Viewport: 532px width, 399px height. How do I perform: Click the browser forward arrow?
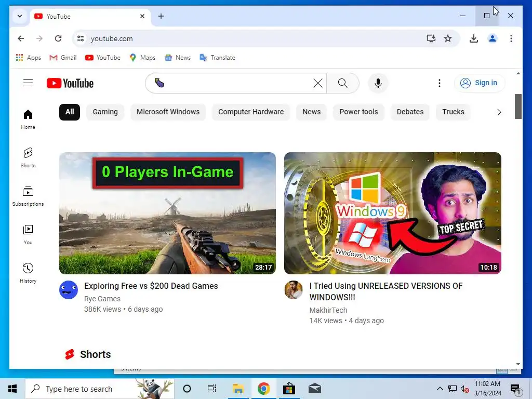(x=39, y=38)
